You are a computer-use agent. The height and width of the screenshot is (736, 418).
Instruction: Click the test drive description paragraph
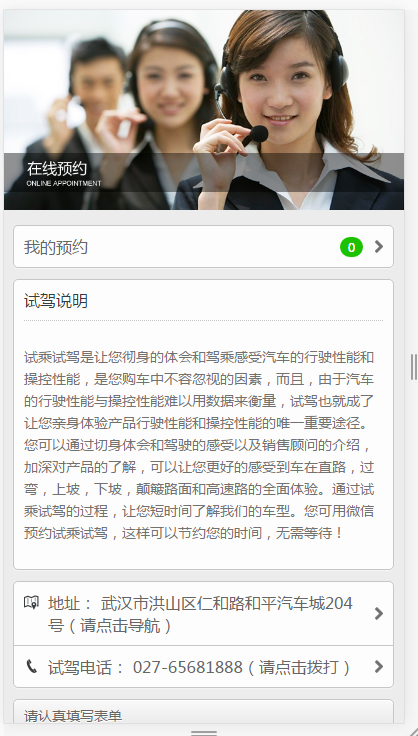[199, 445]
